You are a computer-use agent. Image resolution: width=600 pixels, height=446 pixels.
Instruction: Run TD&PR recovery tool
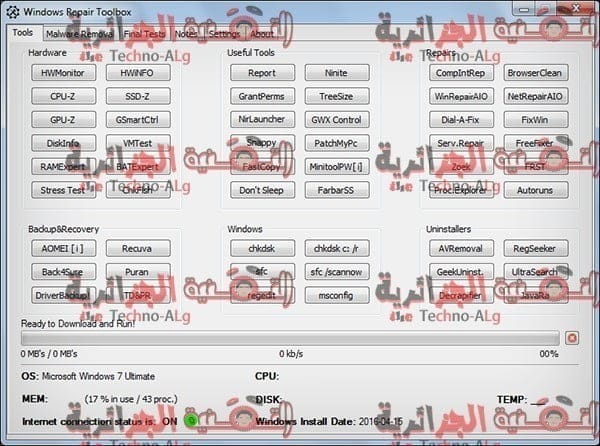138,295
